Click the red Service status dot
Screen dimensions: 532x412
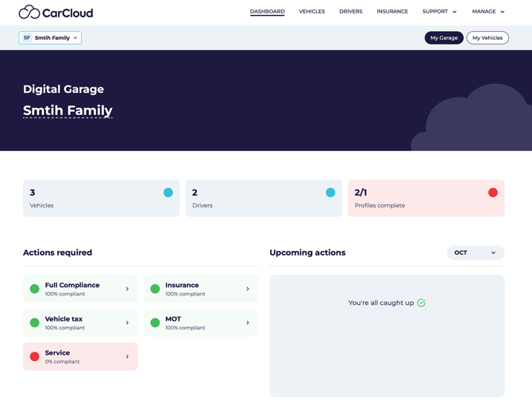(35, 356)
